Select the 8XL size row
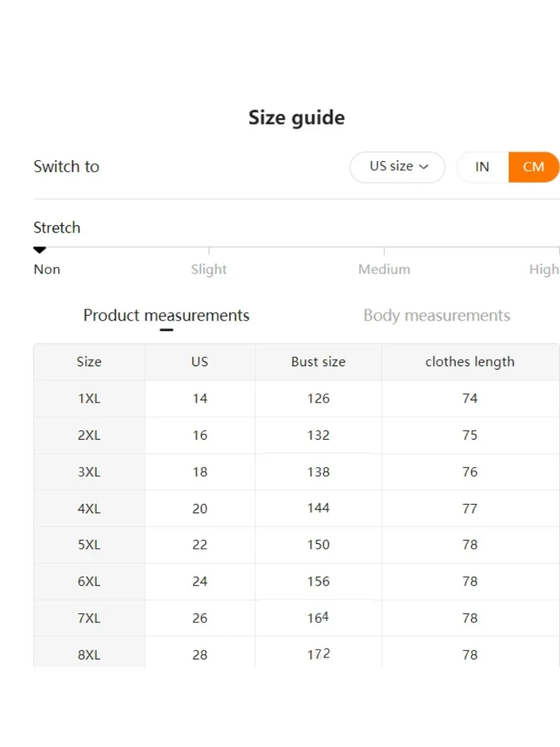This screenshot has width=560, height=747. (x=296, y=654)
